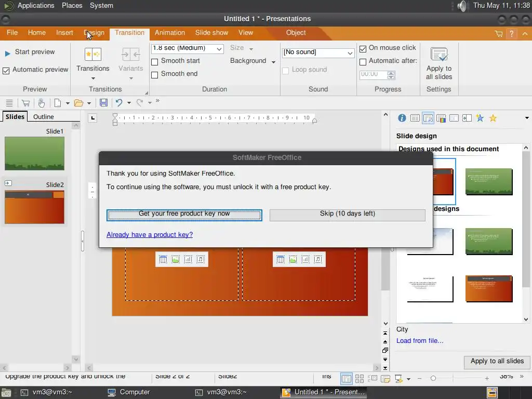Create a new document with the toolbar icon
The height and width of the screenshot is (399, 532).
coord(58,103)
